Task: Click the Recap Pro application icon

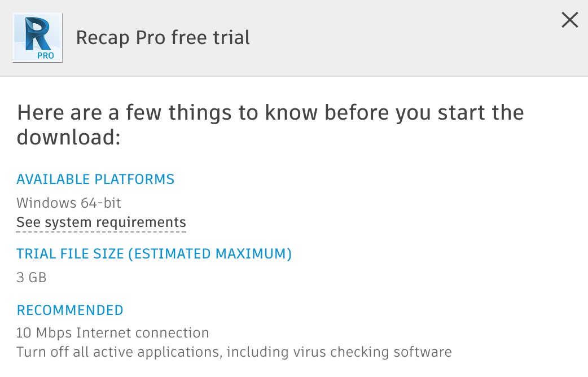Action: click(x=37, y=37)
